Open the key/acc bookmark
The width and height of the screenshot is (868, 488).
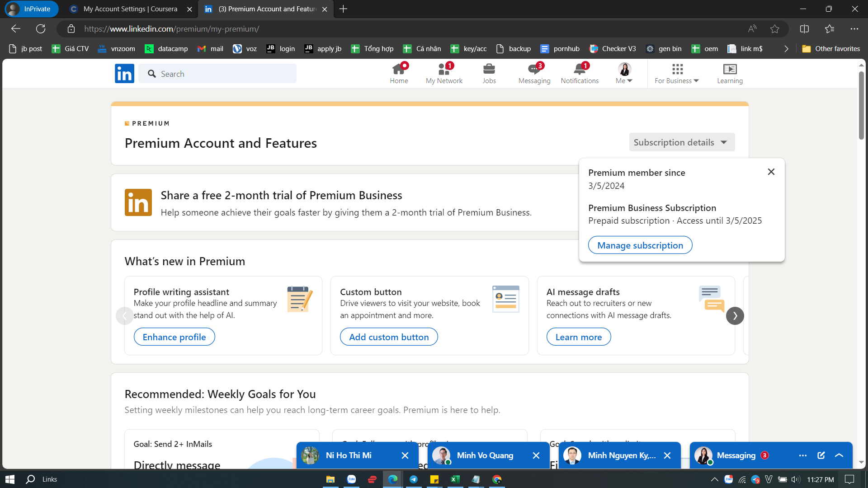coord(469,49)
